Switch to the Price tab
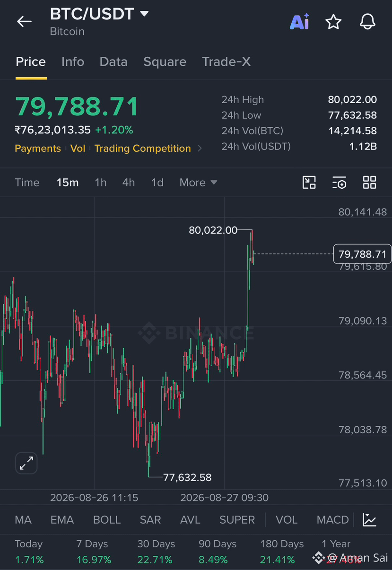Screen dimensions: 392x570 31,62
